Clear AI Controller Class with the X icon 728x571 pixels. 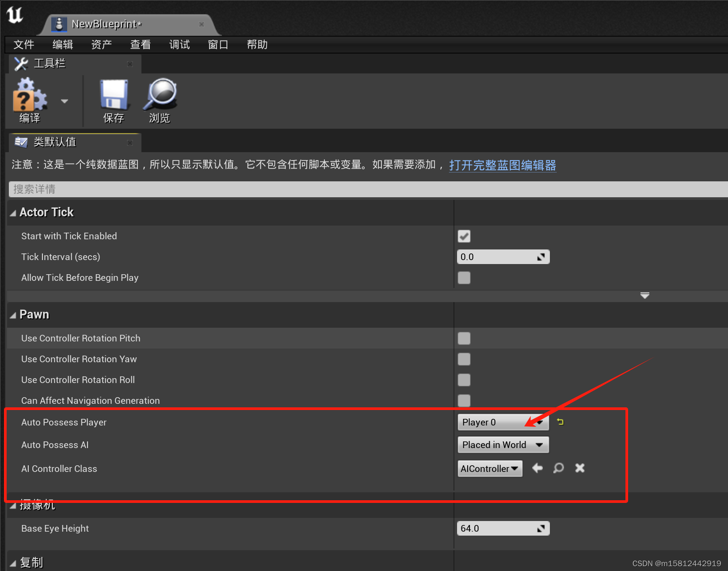(579, 468)
